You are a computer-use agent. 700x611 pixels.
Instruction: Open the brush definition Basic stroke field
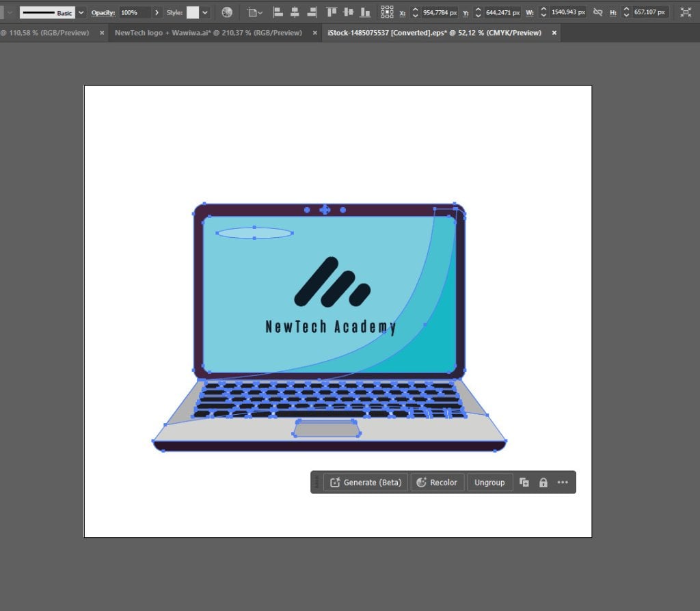coord(47,12)
